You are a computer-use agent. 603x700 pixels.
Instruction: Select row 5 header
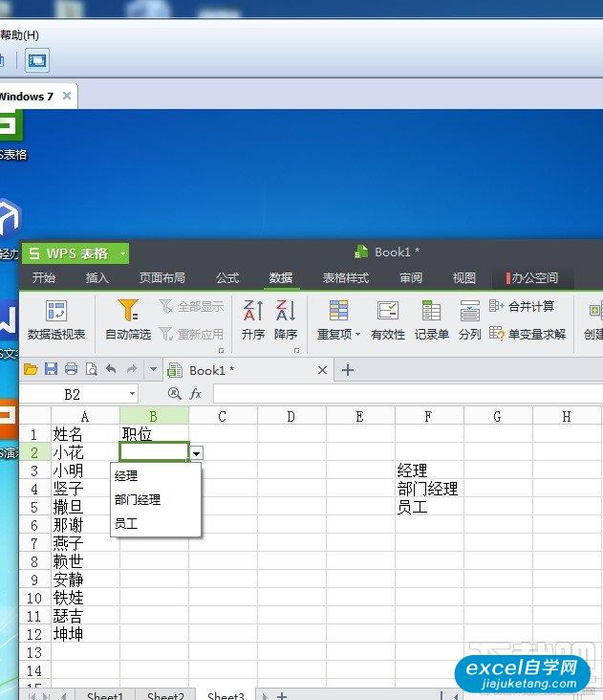[x=34, y=507]
